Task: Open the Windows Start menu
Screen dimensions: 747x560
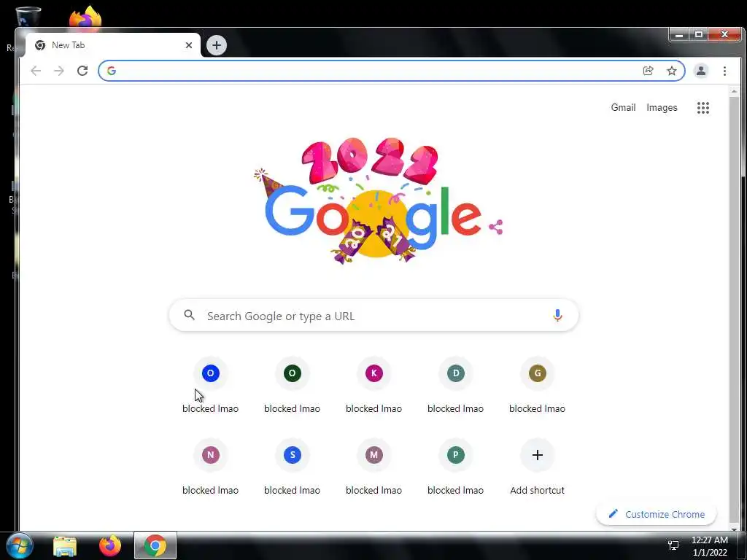Action: tap(20, 545)
